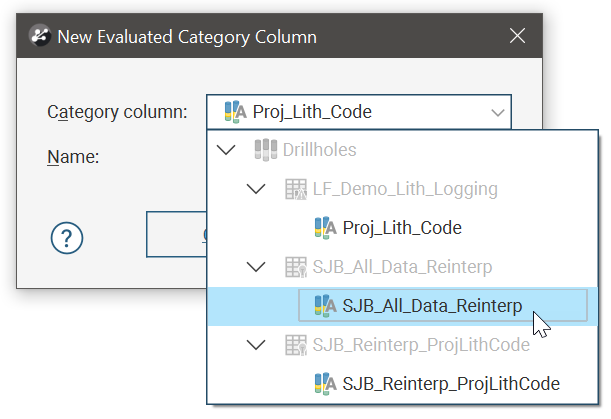Open the help question mark icon
This screenshot has height=419, width=611.
[x=67, y=238]
